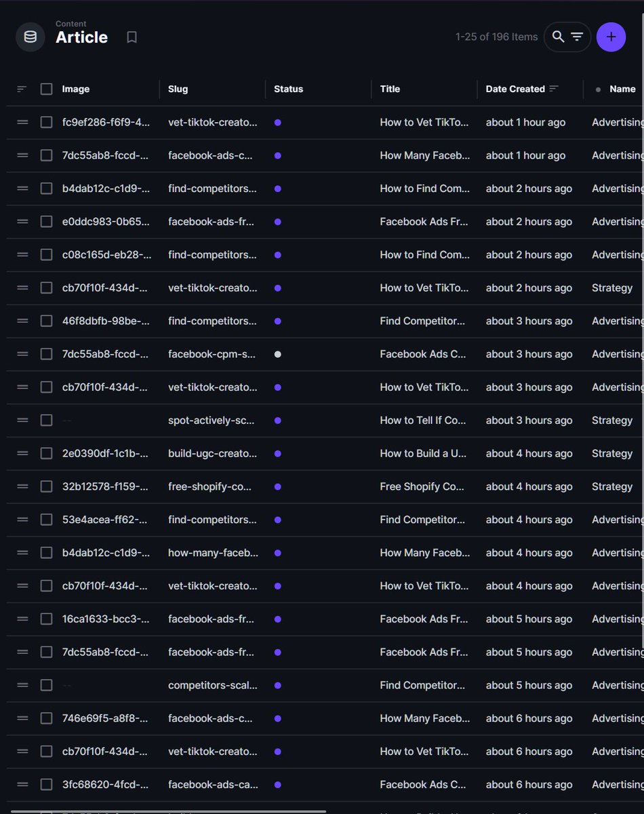Open slug 'free-shopify-co...' cell

(210, 486)
